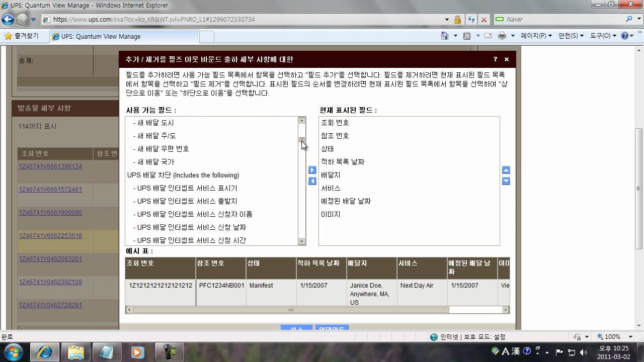The image size is (644, 362).
Task: Open a new blank tab
Action: [x=207, y=37]
